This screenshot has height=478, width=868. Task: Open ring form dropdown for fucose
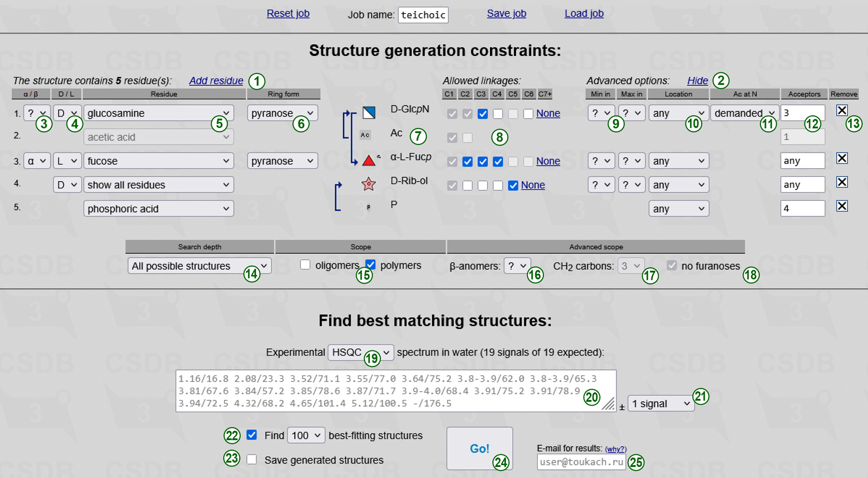pyautogui.click(x=283, y=161)
